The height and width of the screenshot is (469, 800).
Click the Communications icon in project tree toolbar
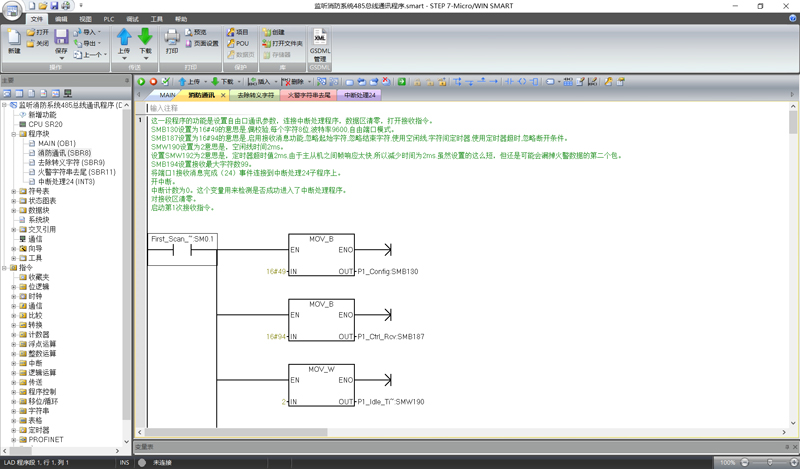68,93
